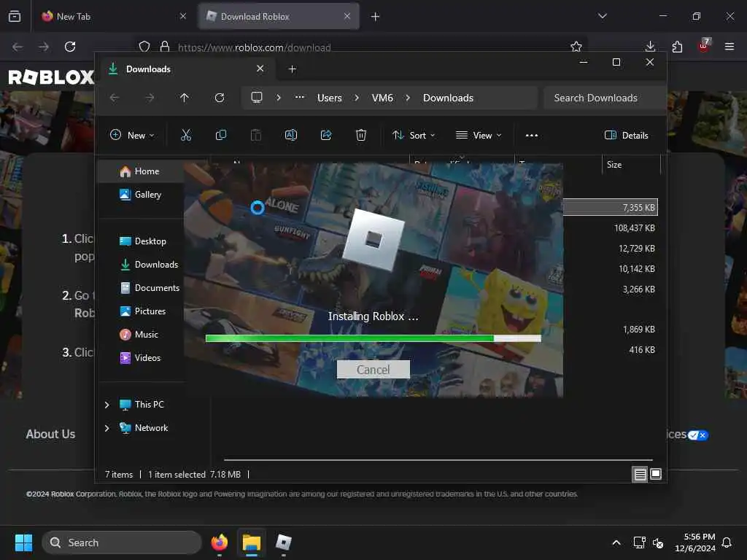Click the Roblox icon in the taskbar
Viewport: 747px width, 560px height.
pyautogui.click(x=284, y=542)
